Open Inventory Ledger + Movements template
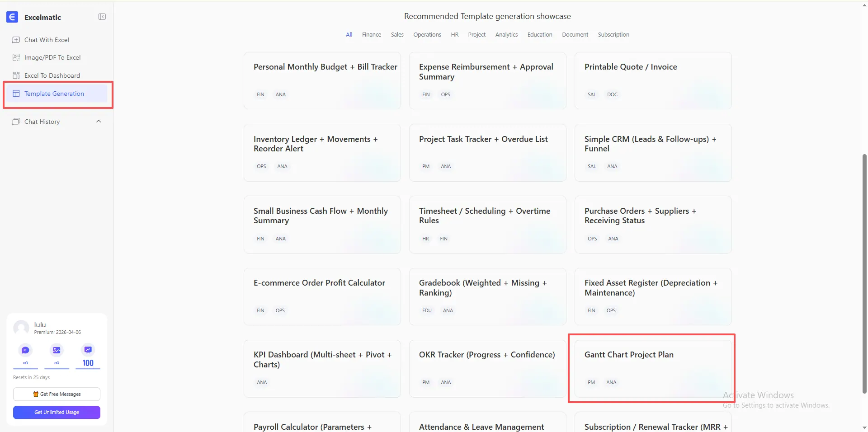 [x=322, y=153]
